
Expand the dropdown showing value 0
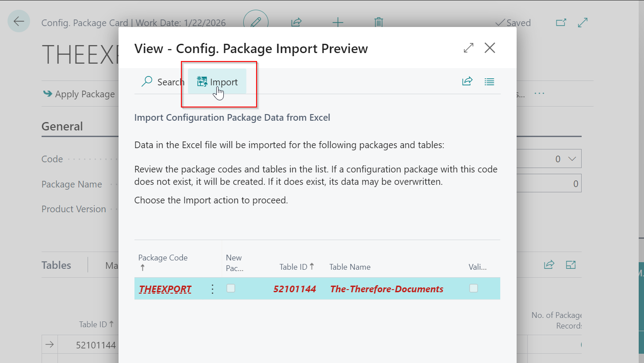(571, 159)
